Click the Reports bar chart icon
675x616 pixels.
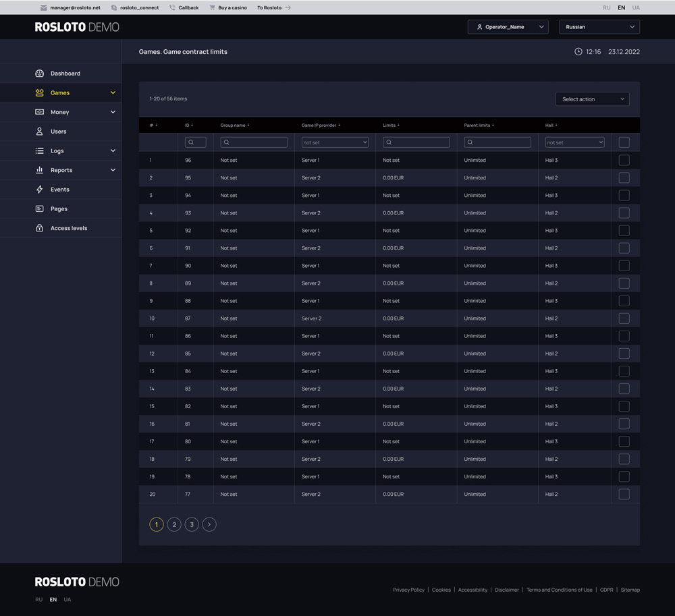(x=39, y=170)
